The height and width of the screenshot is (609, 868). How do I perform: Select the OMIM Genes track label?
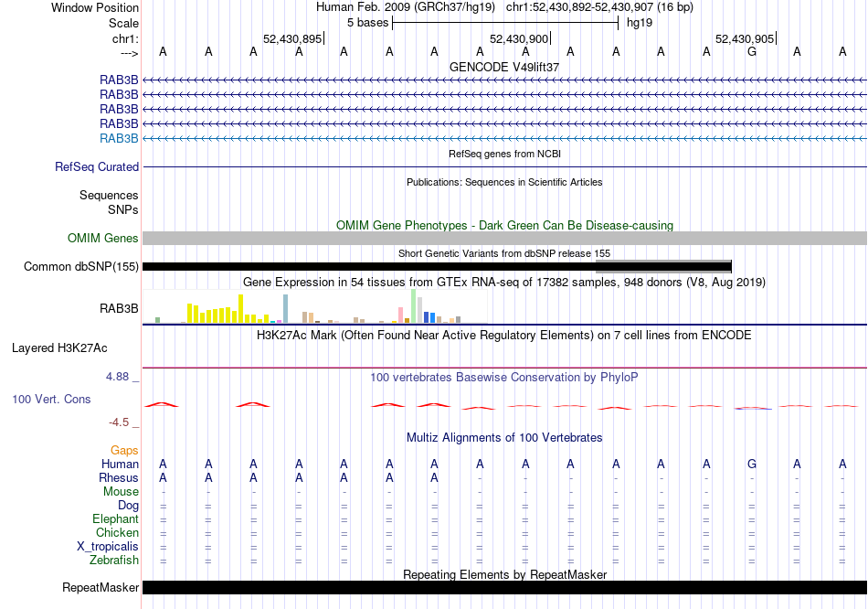(x=103, y=239)
